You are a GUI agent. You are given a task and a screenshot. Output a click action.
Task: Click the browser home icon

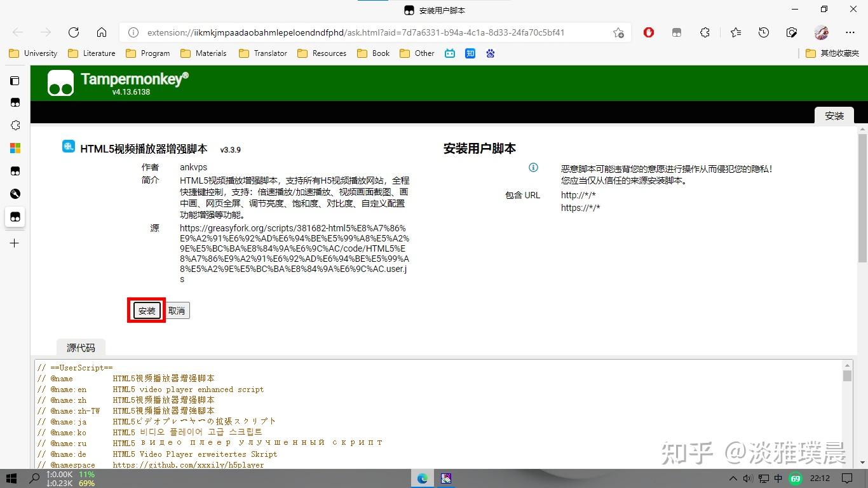click(x=102, y=32)
